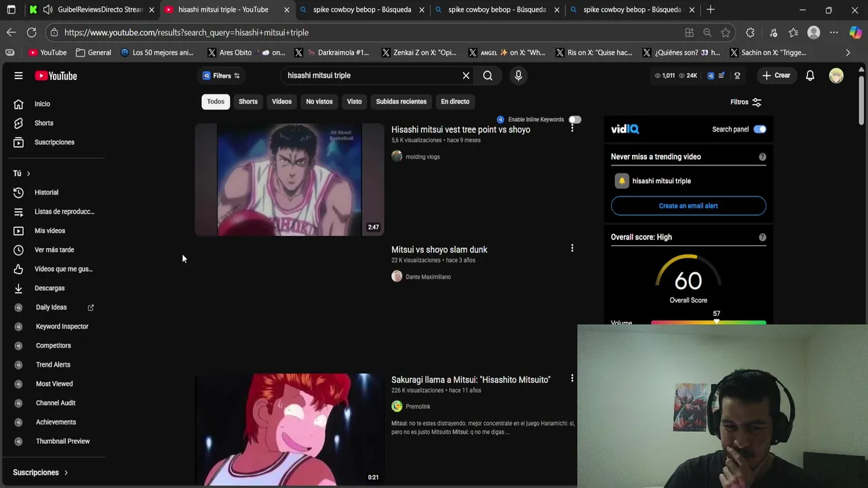Click the search magnifier button

(x=488, y=76)
